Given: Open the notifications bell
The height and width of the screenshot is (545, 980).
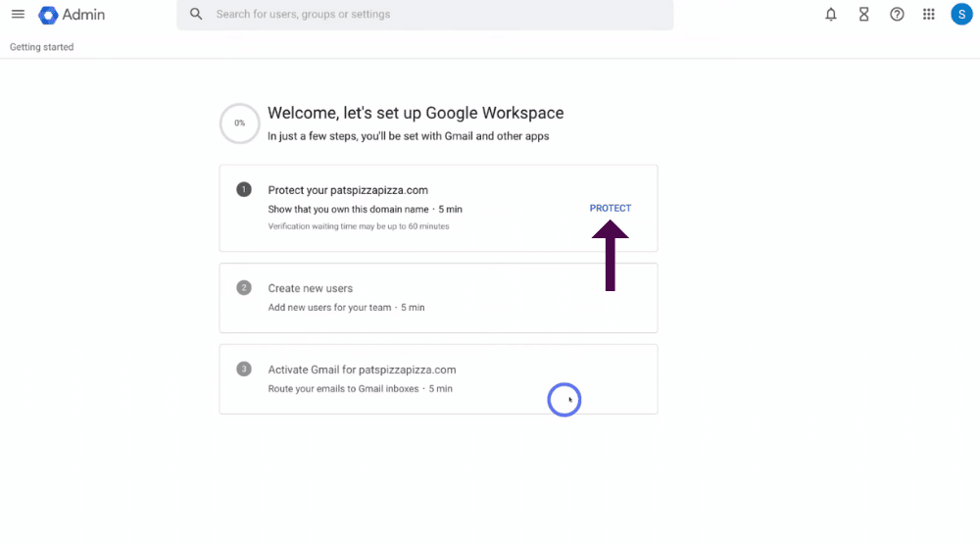Looking at the screenshot, I should (831, 14).
